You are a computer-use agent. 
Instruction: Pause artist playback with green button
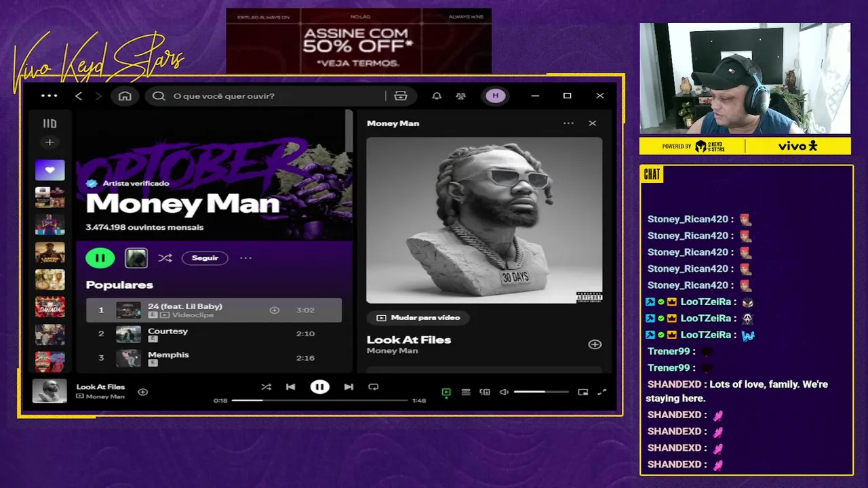100,258
